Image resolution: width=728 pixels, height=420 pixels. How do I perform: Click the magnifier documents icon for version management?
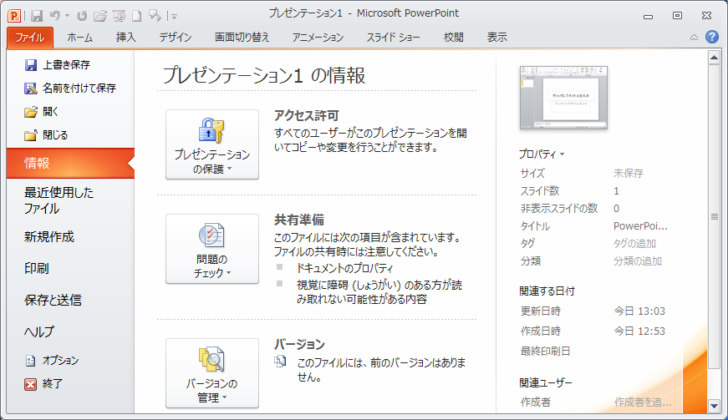coord(212,359)
